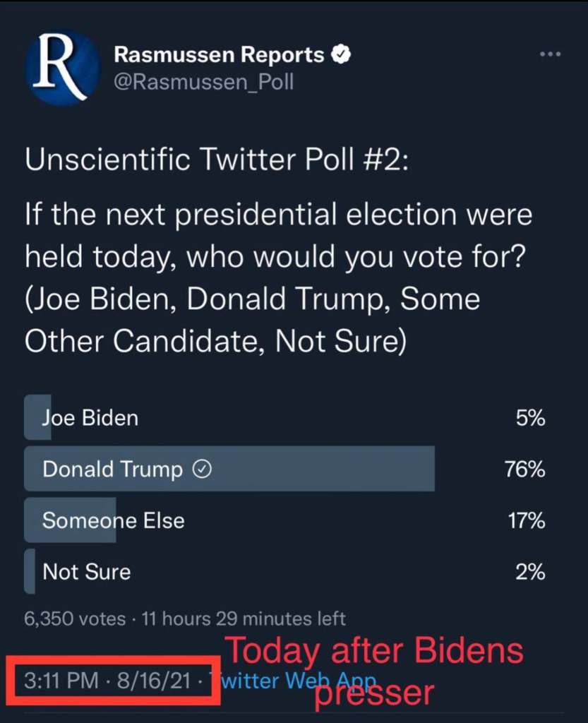Select the Someone Else poll option
Screen dimensions: 588x723
113,521
